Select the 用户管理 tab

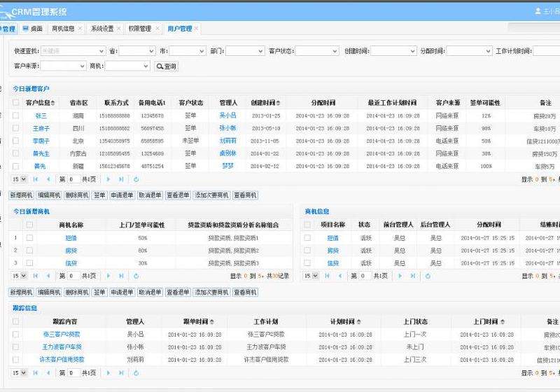point(180,29)
